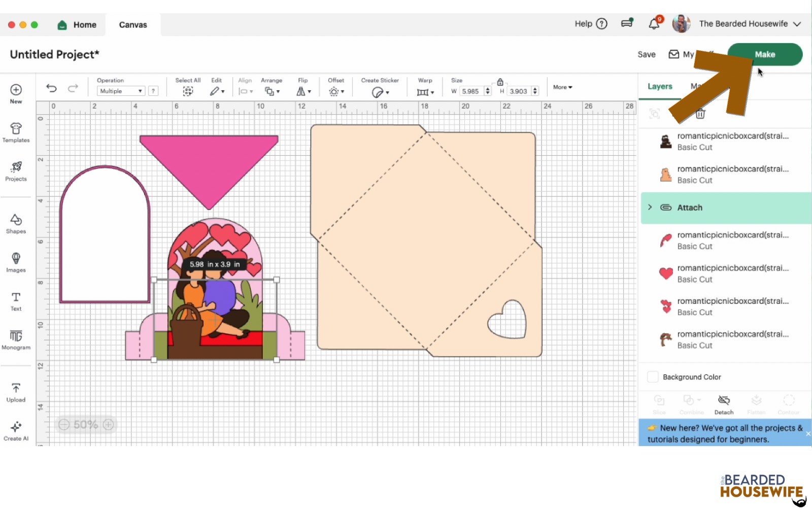The image size is (812, 516).
Task: Open the More toolbar dropdown
Action: [562, 87]
